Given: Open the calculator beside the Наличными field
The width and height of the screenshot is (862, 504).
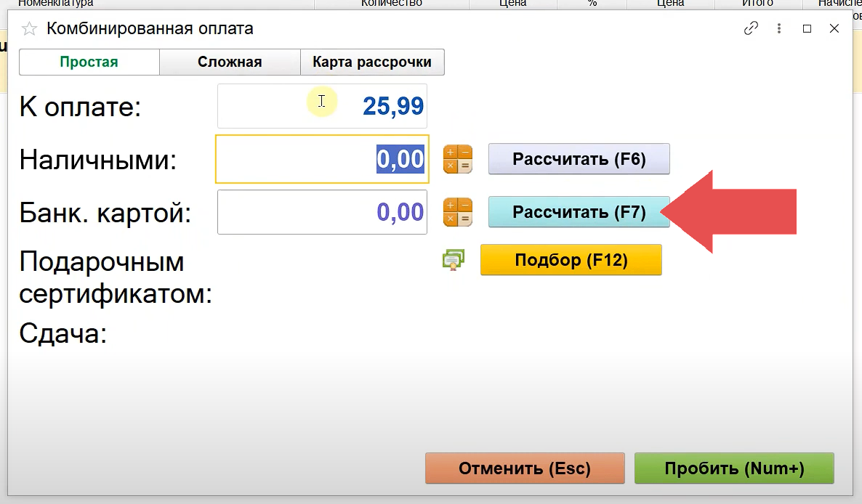Looking at the screenshot, I should click(x=458, y=159).
